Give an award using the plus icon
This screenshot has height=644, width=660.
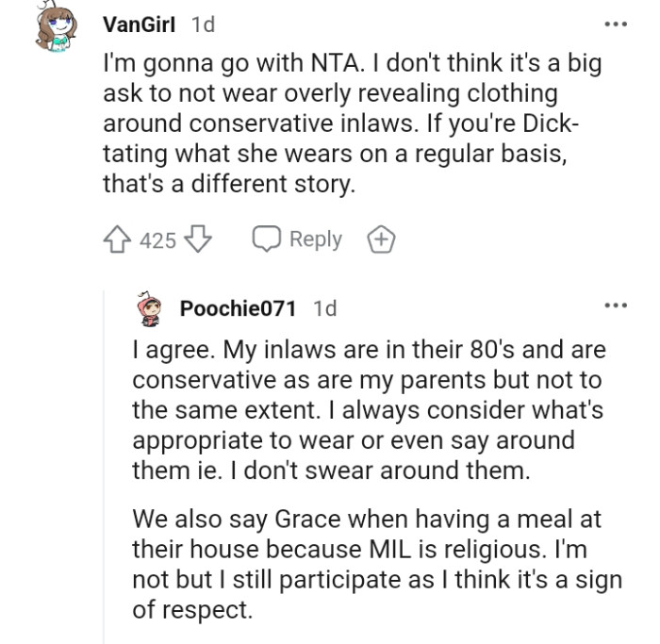(381, 239)
